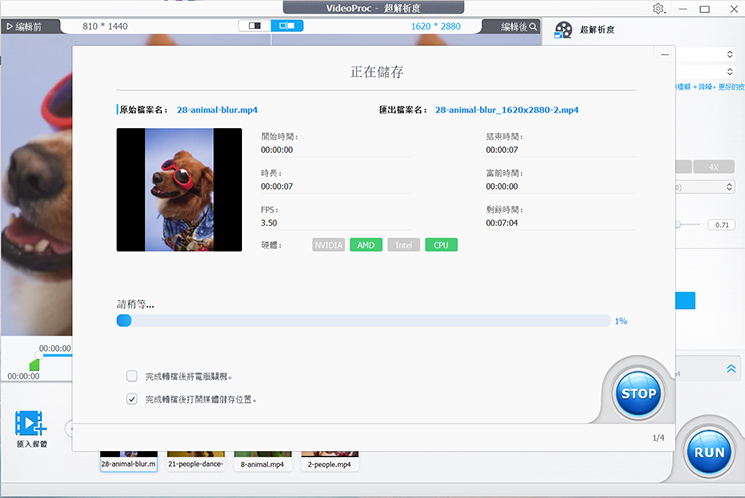Click the original file name 28-animal-blur.mp4
The width and height of the screenshot is (745, 498).
click(217, 110)
